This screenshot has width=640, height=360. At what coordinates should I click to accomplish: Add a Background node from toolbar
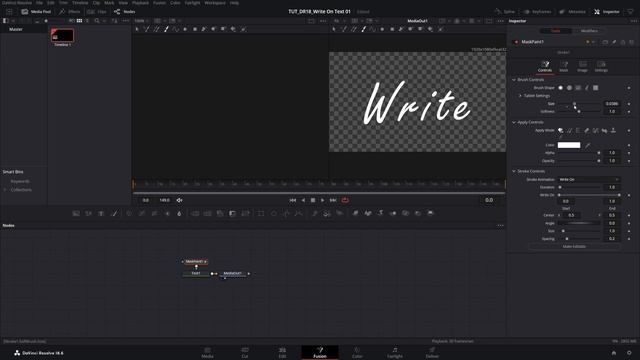(76, 213)
